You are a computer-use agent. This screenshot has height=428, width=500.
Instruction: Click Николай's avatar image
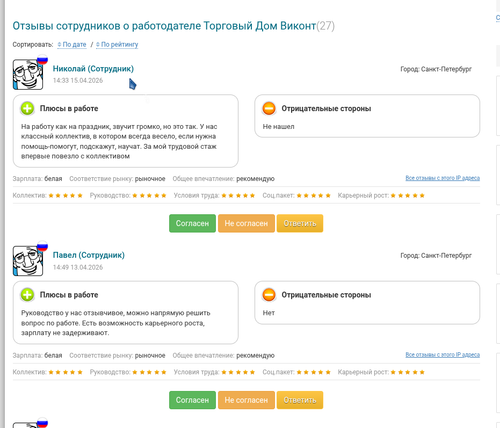[x=28, y=74]
